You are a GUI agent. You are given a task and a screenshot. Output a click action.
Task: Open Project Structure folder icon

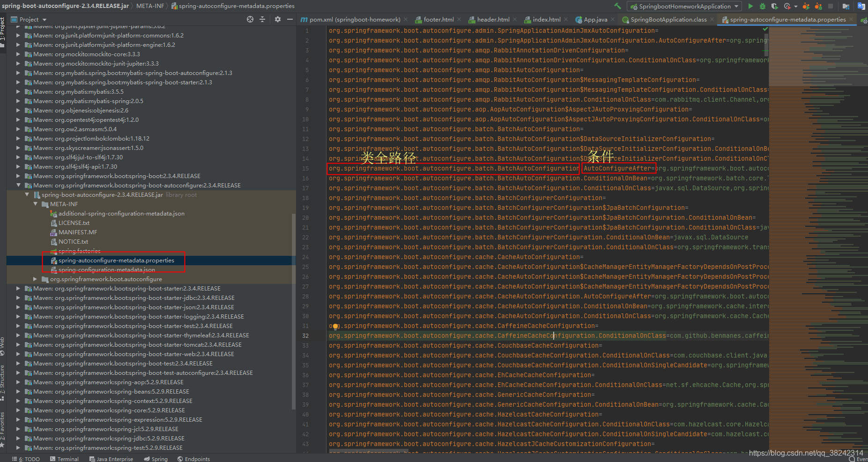tap(846, 6)
